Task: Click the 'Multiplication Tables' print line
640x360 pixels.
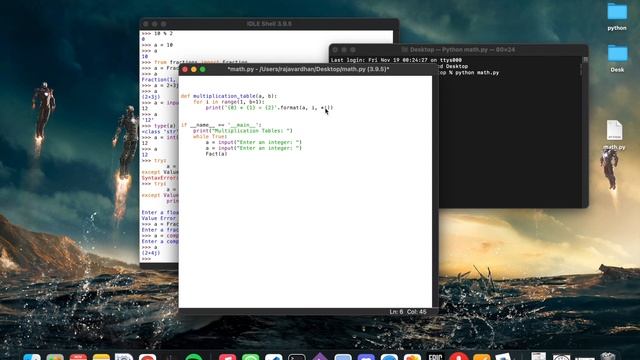Action: point(243,131)
